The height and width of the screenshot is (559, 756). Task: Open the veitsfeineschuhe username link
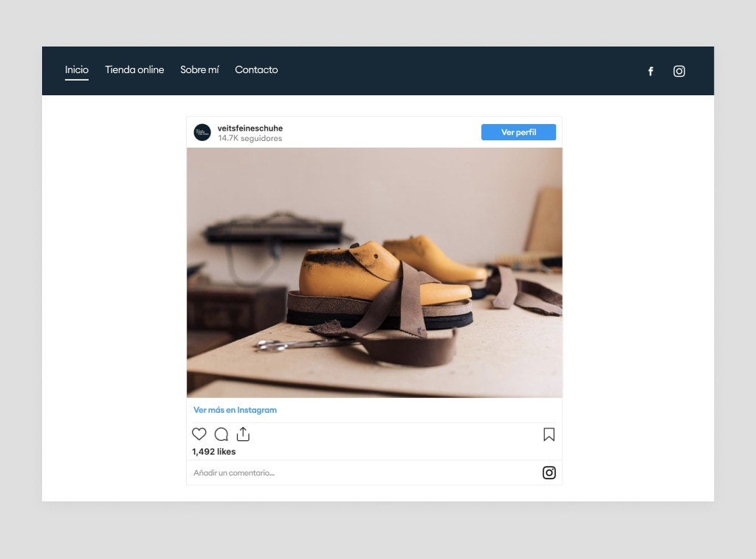(x=250, y=128)
